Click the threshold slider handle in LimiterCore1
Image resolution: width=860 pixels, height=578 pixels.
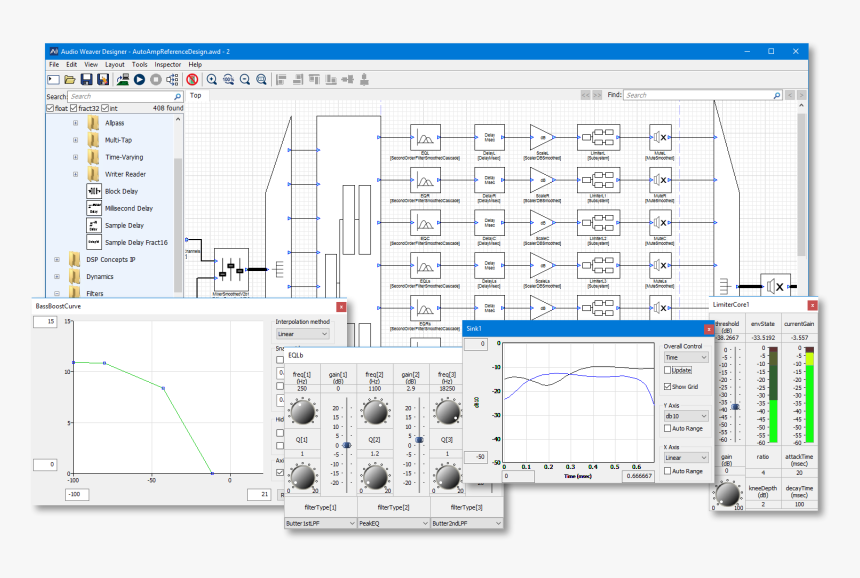pyautogui.click(x=736, y=406)
